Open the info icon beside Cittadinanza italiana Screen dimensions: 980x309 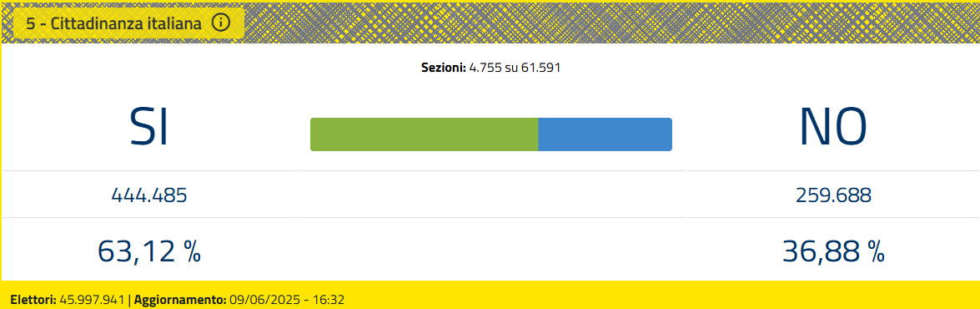(221, 23)
